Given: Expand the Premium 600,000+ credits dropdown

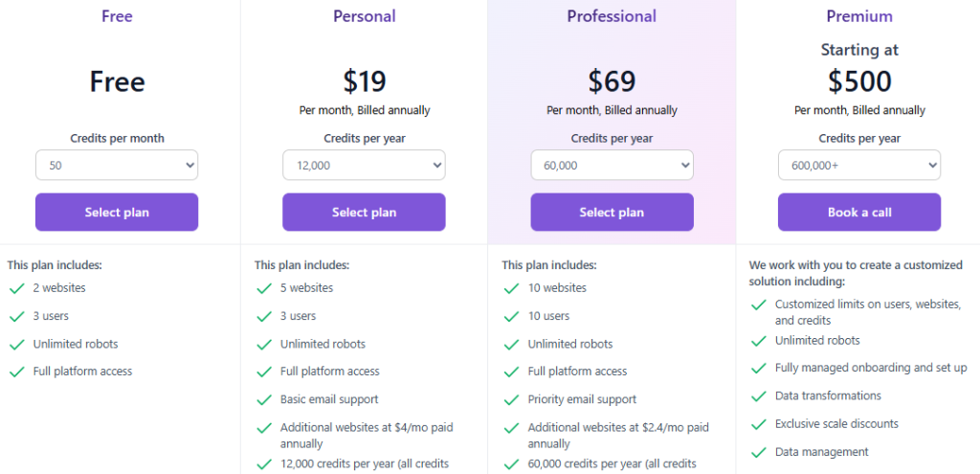Looking at the screenshot, I should click(x=858, y=166).
